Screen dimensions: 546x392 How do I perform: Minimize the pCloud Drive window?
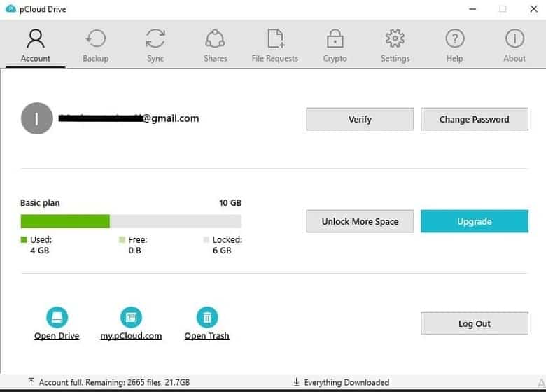click(x=472, y=9)
